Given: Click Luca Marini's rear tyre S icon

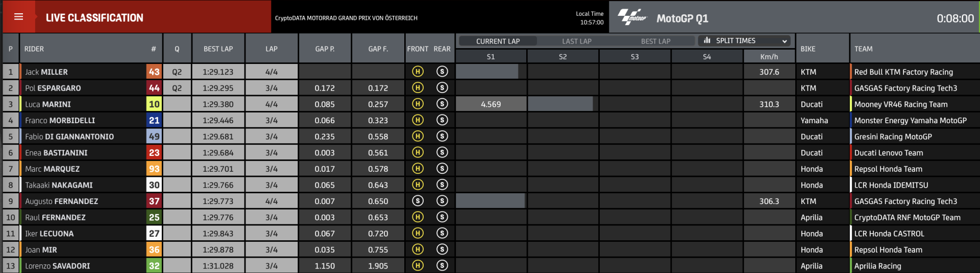Looking at the screenshot, I should pyautogui.click(x=442, y=104).
